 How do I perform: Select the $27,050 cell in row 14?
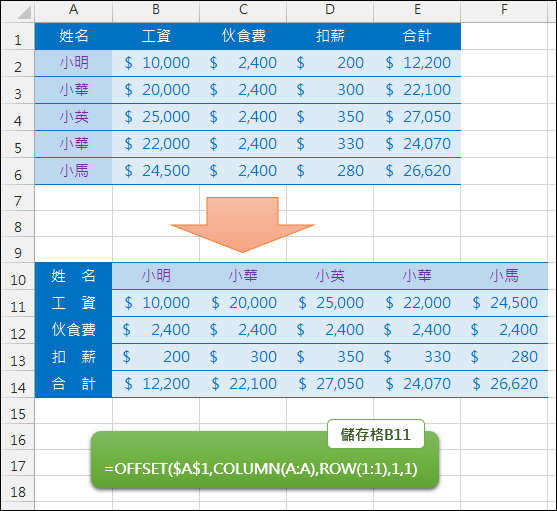(330, 384)
